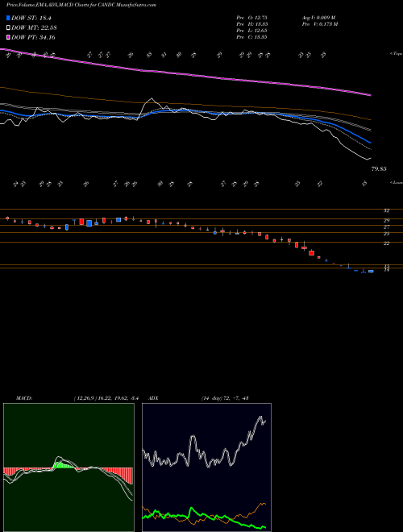Click the 25 price level label
Image resolution: width=403 pixels, height=532 pixels.
point(386,234)
